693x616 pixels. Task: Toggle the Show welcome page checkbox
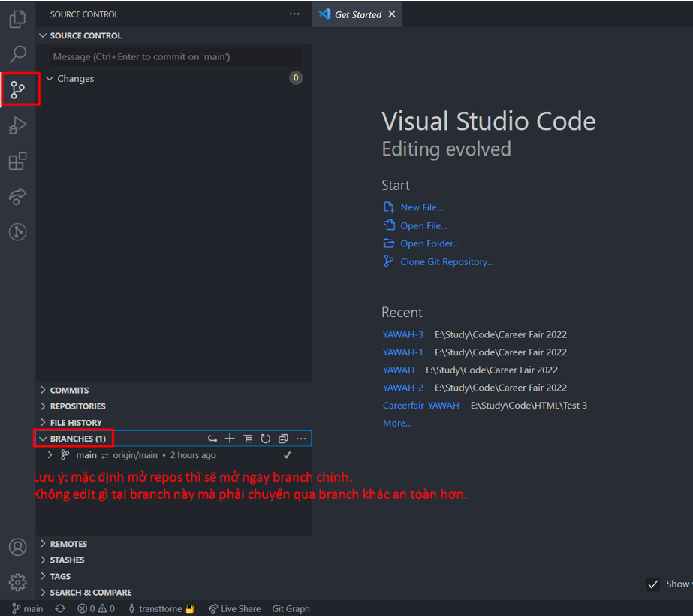click(x=653, y=584)
